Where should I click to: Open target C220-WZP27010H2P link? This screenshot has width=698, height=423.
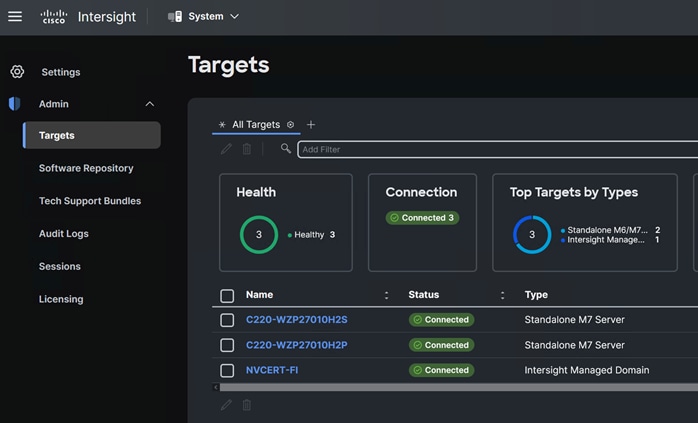click(296, 345)
